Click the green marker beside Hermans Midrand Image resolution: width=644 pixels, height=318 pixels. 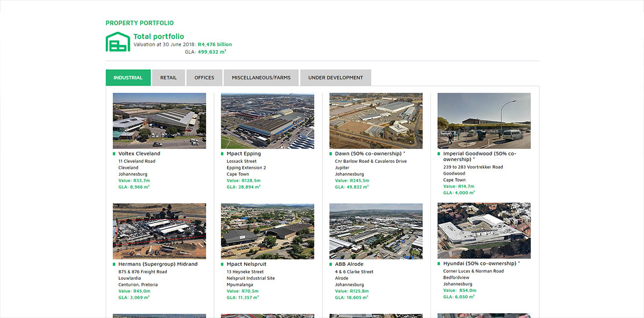tap(114, 264)
